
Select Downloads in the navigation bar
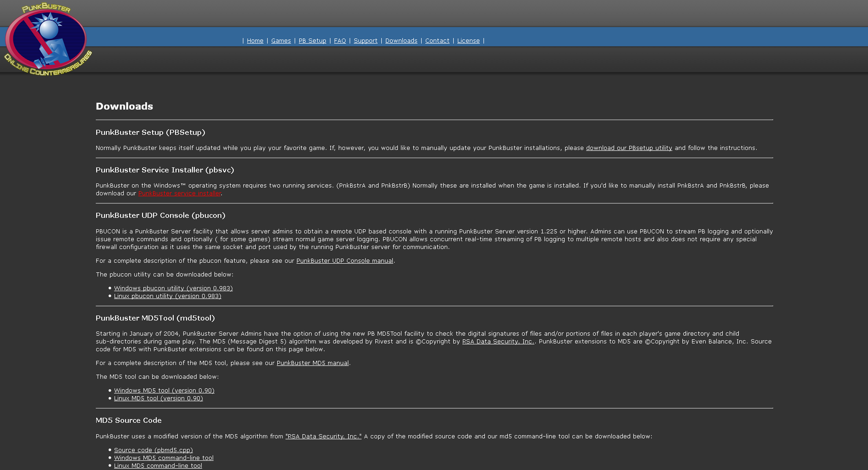[401, 41]
